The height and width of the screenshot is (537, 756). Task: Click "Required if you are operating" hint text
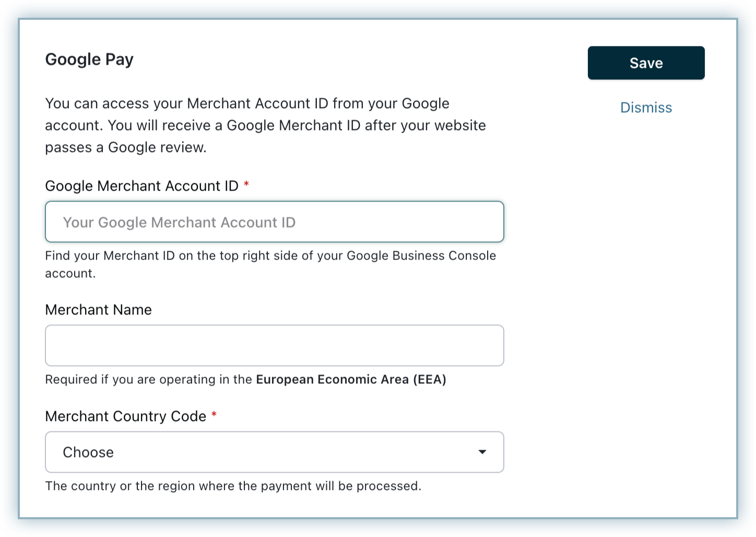[149, 380]
